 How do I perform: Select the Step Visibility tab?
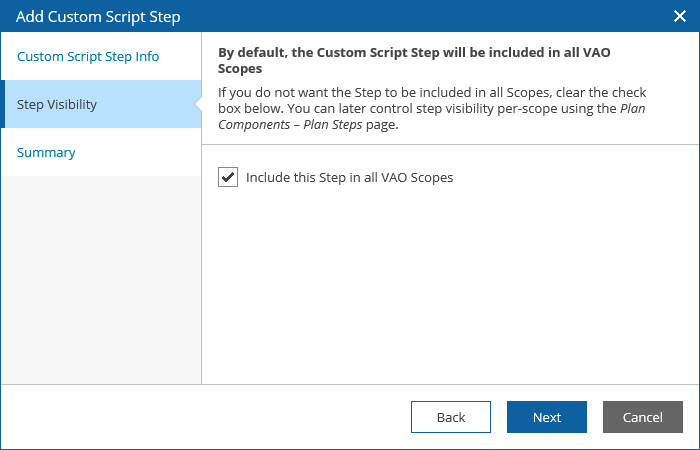57,104
